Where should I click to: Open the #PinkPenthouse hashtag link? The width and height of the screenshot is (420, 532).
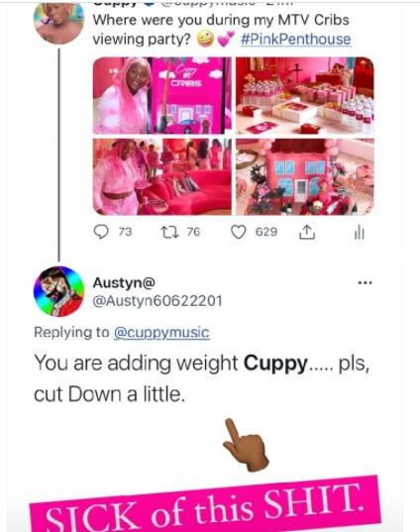point(296,39)
